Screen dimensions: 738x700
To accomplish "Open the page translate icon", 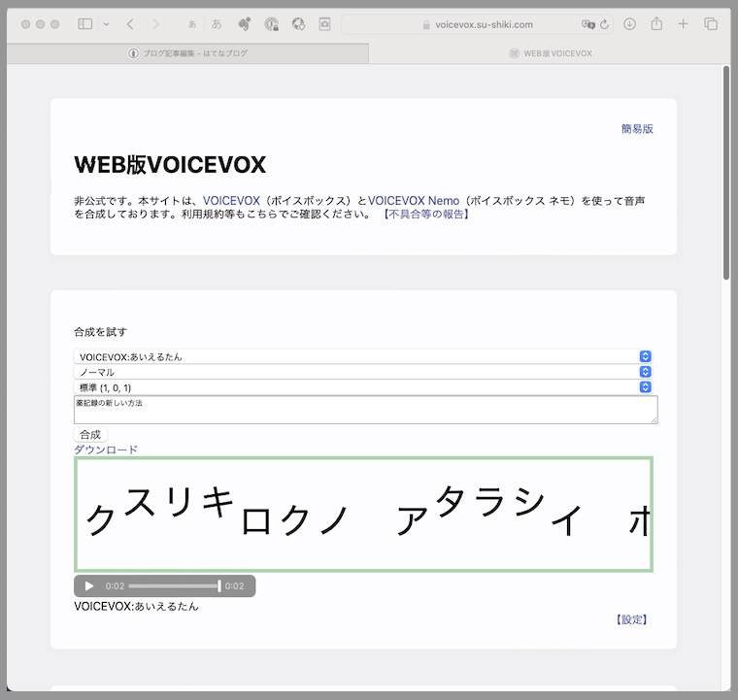I will tap(587, 24).
